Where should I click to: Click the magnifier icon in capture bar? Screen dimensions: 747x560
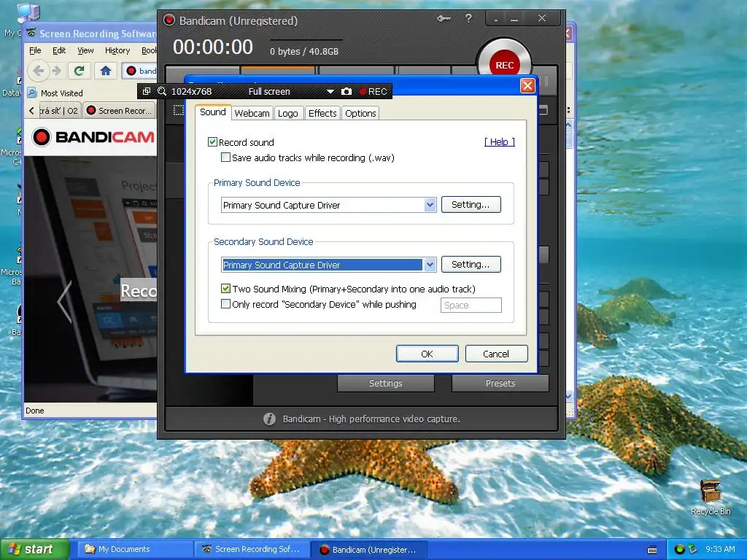pyautogui.click(x=162, y=91)
